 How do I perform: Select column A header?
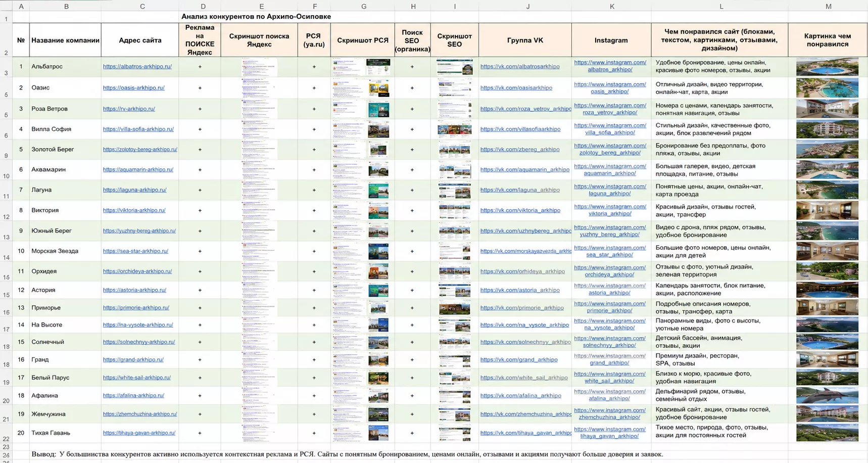tap(21, 6)
